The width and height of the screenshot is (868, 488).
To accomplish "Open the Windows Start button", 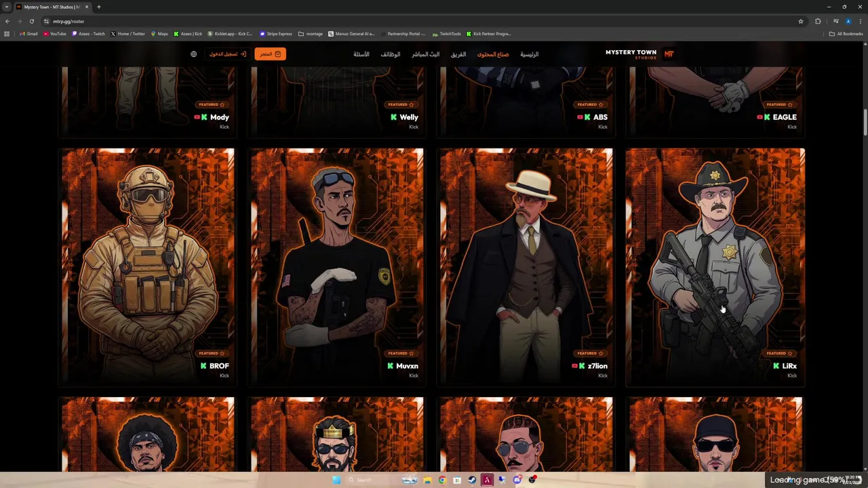I will point(336,480).
